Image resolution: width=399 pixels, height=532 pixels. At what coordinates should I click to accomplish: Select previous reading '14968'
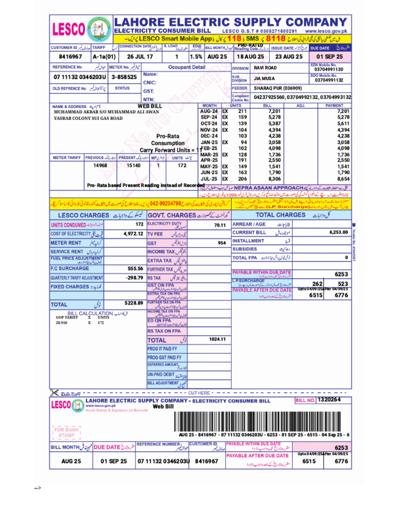[x=100, y=166]
